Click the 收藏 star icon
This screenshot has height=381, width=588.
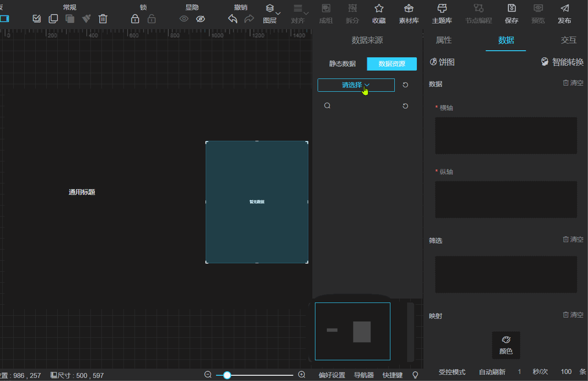379,14
